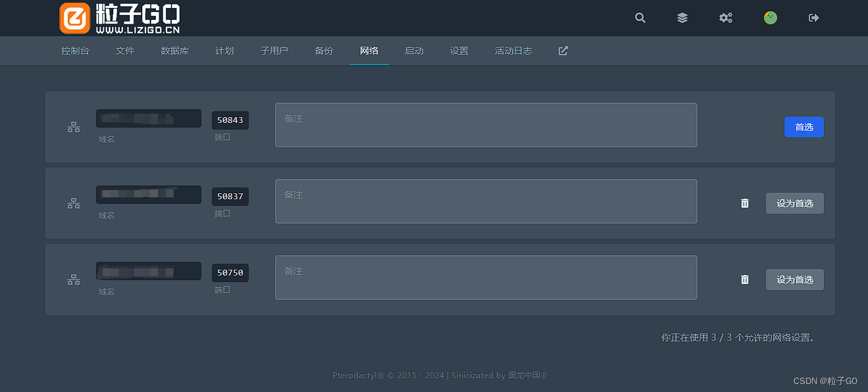Click 设为首选 for port 50837
Viewport: 868px width, 392px height.
coord(795,203)
